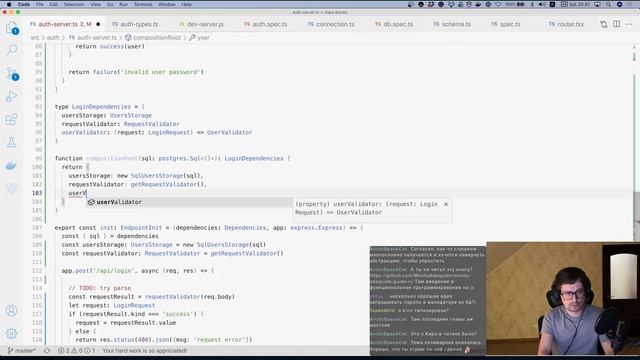
Task: Click the Bluetooth icon in macOS menu bar
Action: [x=532, y=4]
